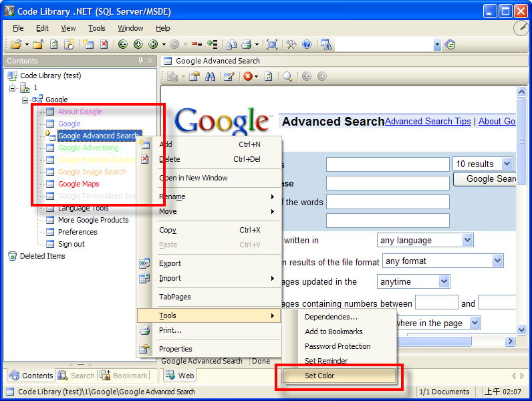Click the open folder toolbar icon
This screenshot has width=532, height=401.
(x=15, y=44)
